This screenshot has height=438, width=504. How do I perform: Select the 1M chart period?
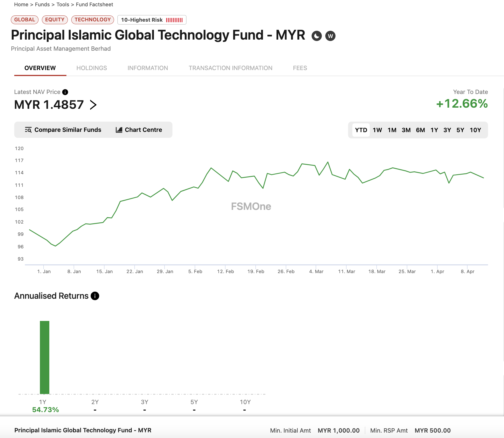coord(392,130)
